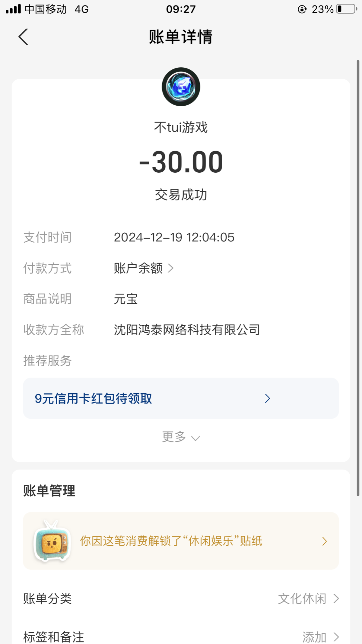Tap the TV sticker mascot icon
The height and width of the screenshot is (644, 362).
[x=52, y=541]
